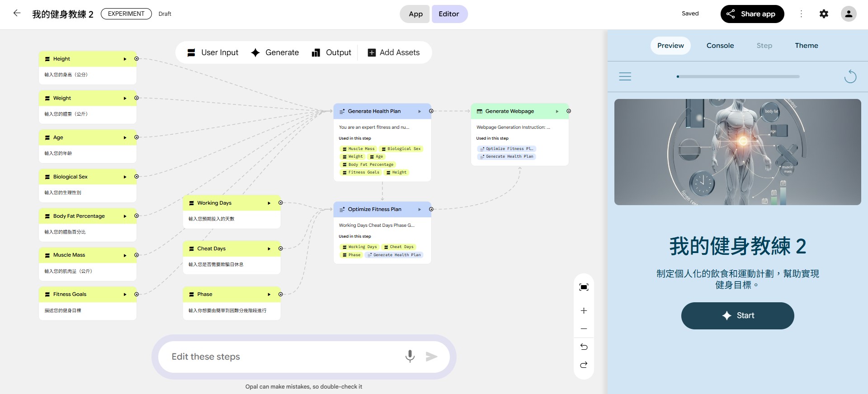Undo the last canvas change
The width and height of the screenshot is (868, 394).
pyautogui.click(x=584, y=347)
